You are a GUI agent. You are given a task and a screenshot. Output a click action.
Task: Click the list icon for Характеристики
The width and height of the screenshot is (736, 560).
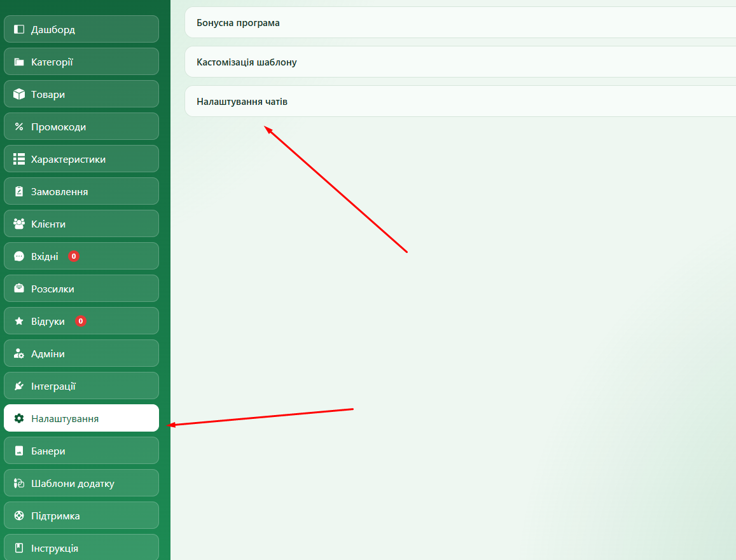click(x=19, y=159)
